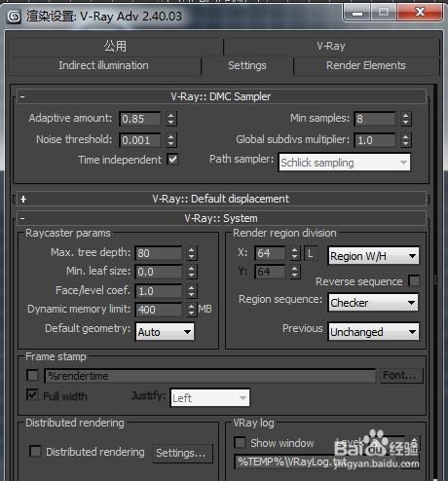Enable the VRay log Show window checkbox
Viewport: 448px width, 481px height.
(x=240, y=442)
